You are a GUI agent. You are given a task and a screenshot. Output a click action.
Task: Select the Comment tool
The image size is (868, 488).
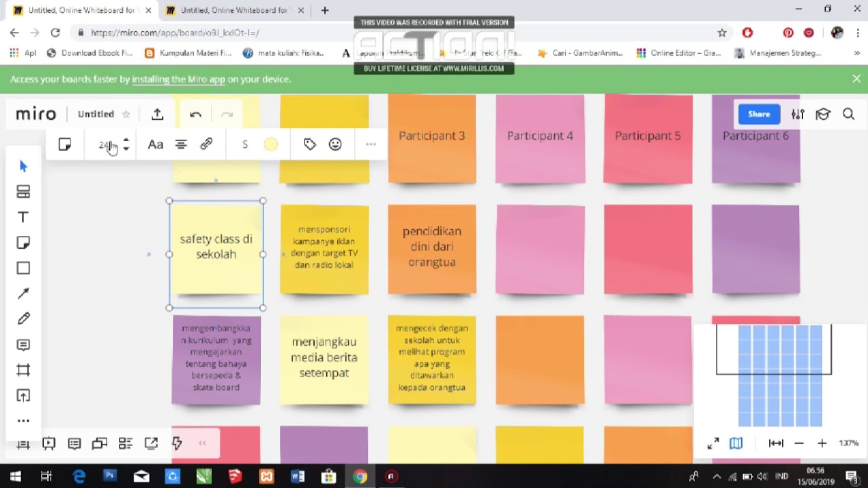pyautogui.click(x=24, y=345)
